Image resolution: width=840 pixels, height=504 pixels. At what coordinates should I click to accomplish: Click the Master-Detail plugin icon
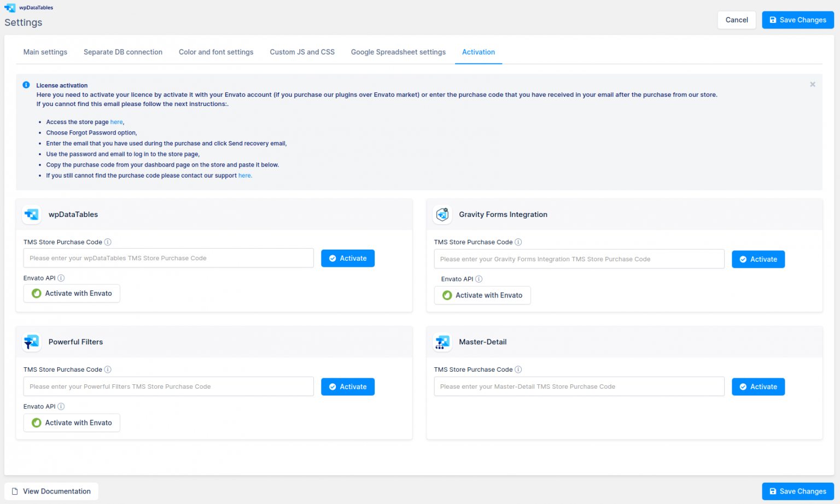tap(442, 342)
